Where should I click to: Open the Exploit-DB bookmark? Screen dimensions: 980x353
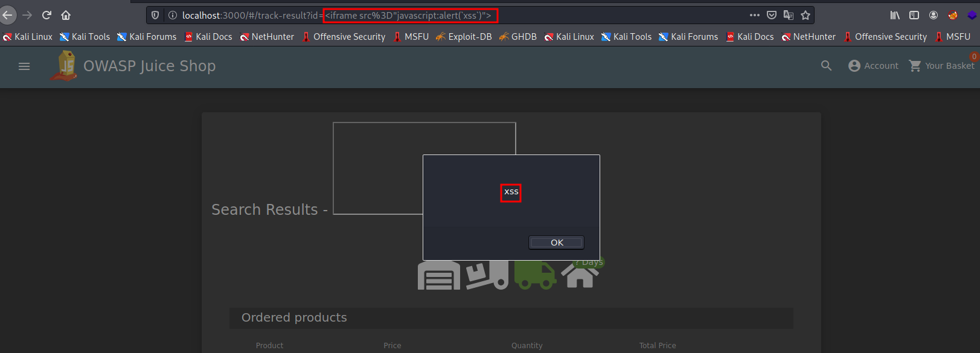[x=464, y=37]
